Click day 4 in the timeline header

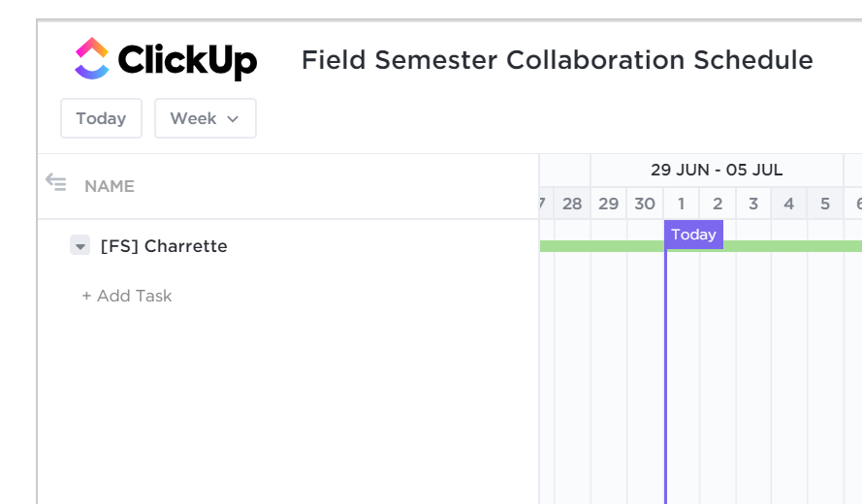click(789, 204)
